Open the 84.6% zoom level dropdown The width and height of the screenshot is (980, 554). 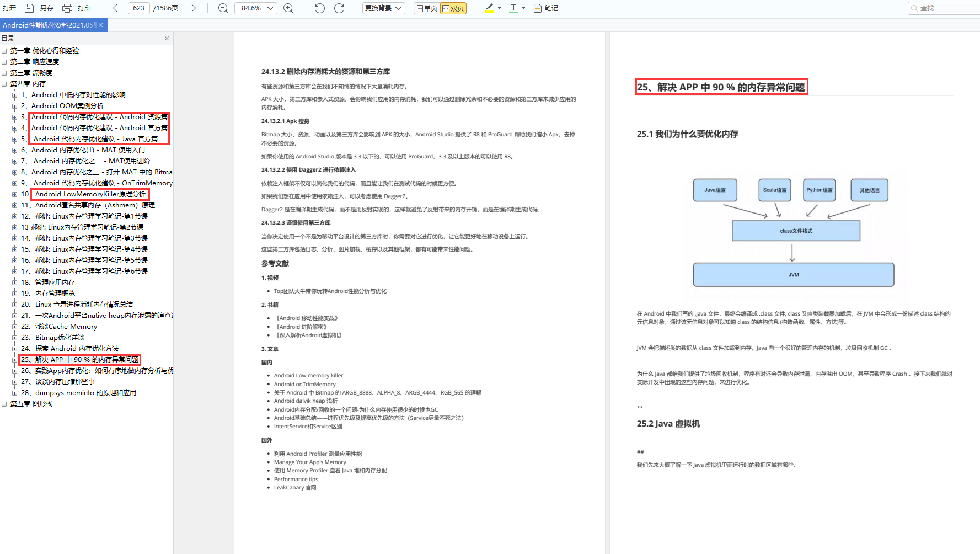(256, 8)
